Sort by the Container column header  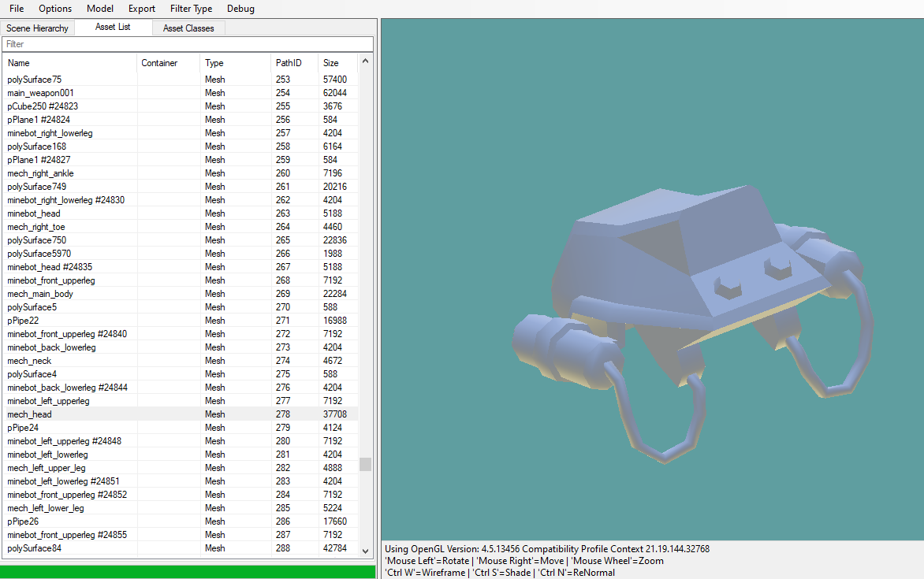(169, 63)
